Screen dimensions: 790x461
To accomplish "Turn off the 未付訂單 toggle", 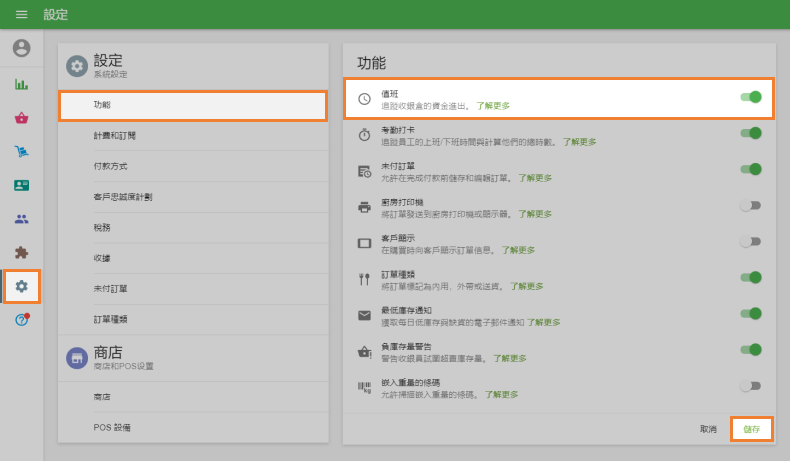I will click(x=751, y=169).
